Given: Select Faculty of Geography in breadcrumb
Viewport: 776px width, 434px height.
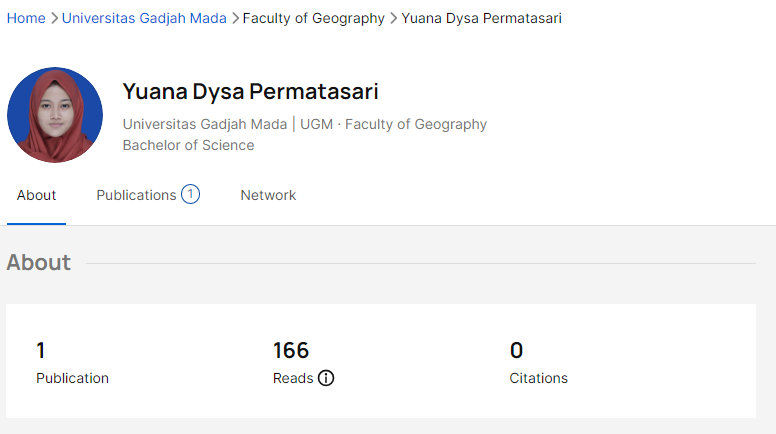Looking at the screenshot, I should tap(313, 18).
